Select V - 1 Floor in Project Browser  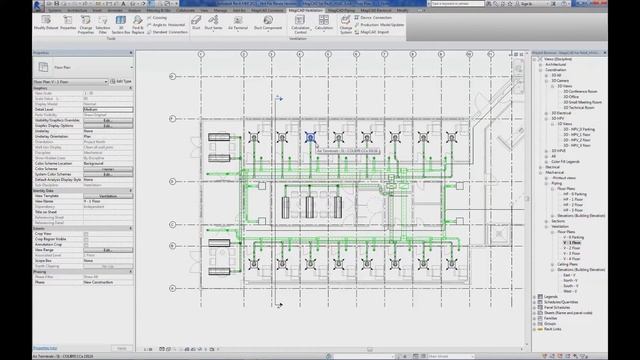pyautogui.click(x=572, y=242)
